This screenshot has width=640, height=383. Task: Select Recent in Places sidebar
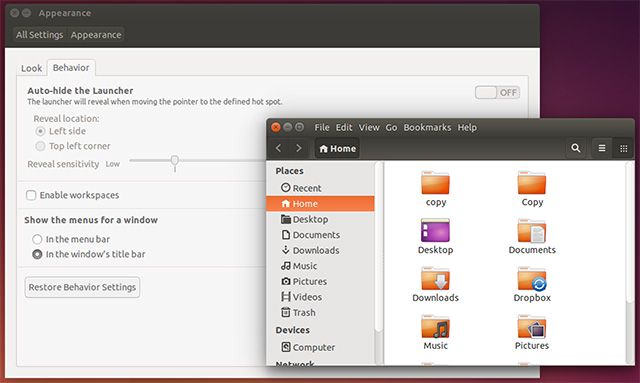pos(320,188)
